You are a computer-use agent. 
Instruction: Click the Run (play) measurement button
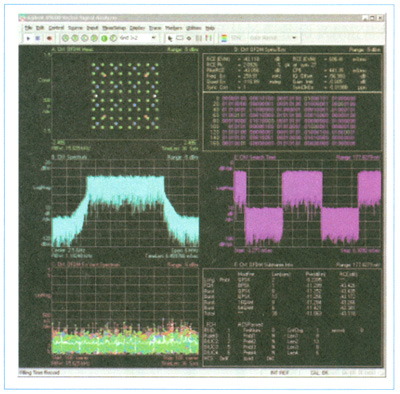[28, 38]
